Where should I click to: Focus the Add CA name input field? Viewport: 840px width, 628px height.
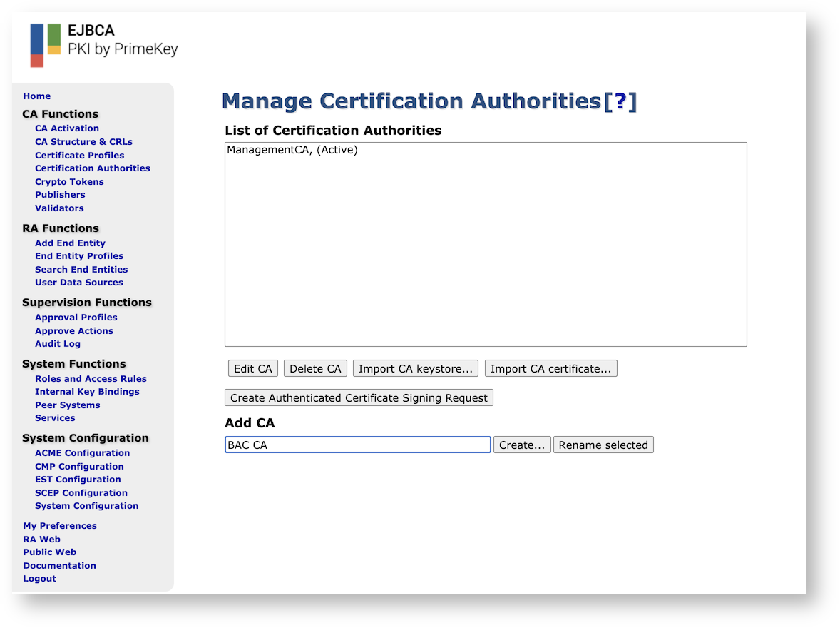coord(357,445)
